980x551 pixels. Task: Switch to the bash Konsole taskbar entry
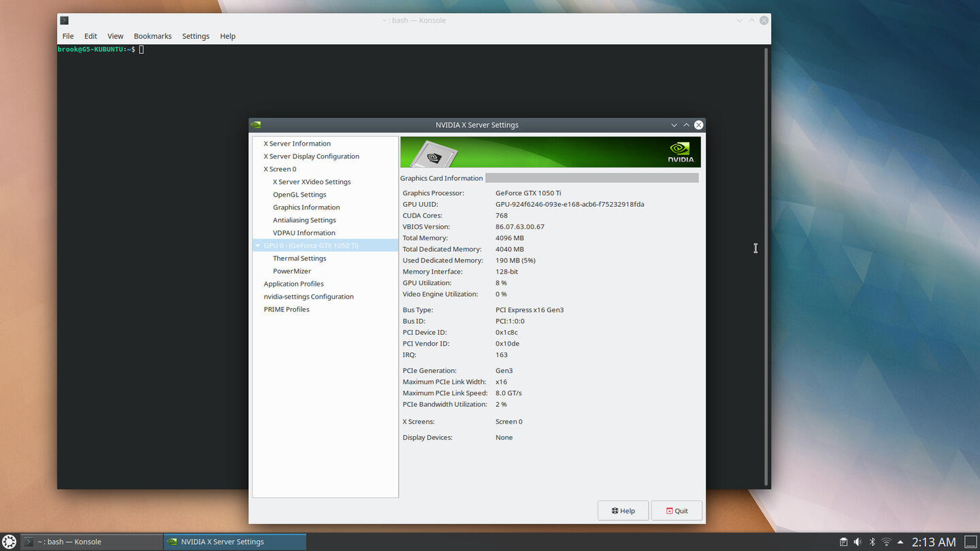coord(92,541)
